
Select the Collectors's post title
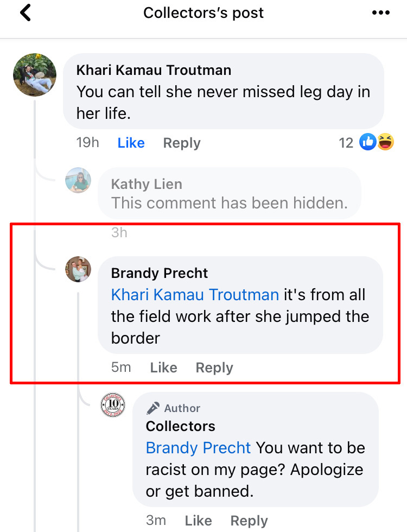point(203,12)
